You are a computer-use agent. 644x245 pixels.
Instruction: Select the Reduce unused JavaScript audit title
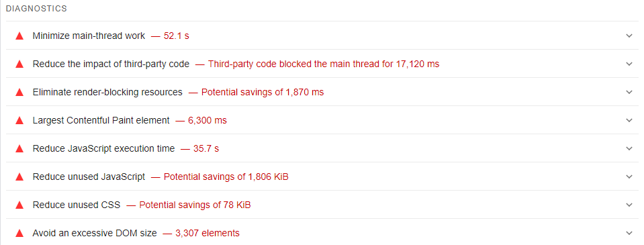click(89, 177)
